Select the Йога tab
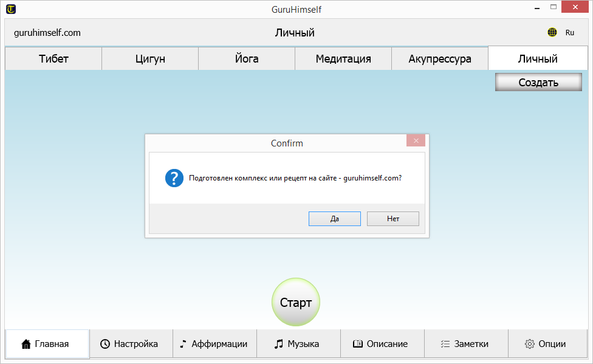 click(x=247, y=59)
